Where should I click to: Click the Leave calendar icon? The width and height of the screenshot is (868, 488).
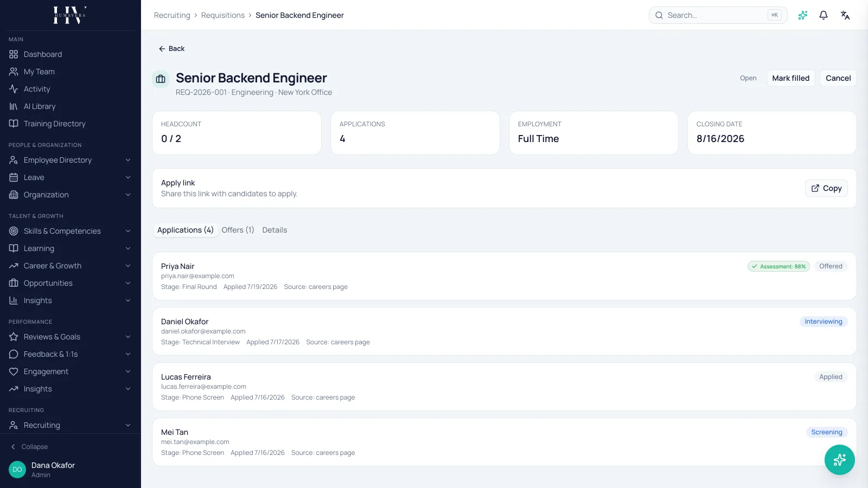(x=14, y=177)
